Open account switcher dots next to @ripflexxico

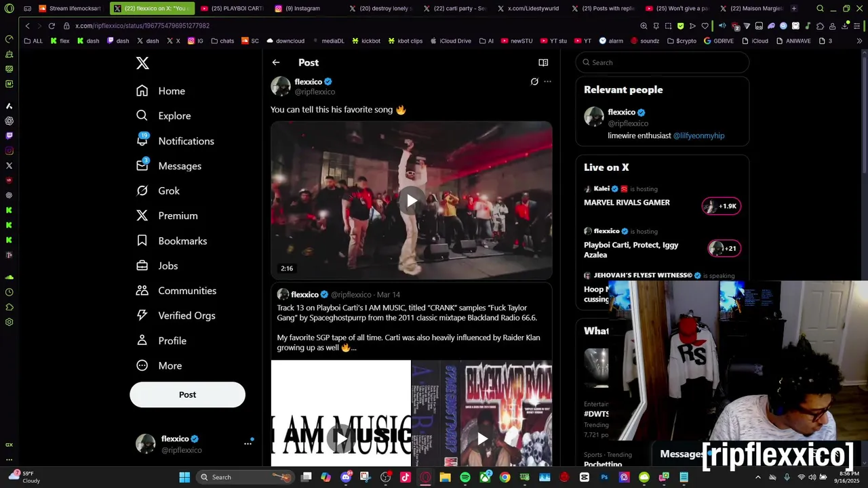pos(248,443)
